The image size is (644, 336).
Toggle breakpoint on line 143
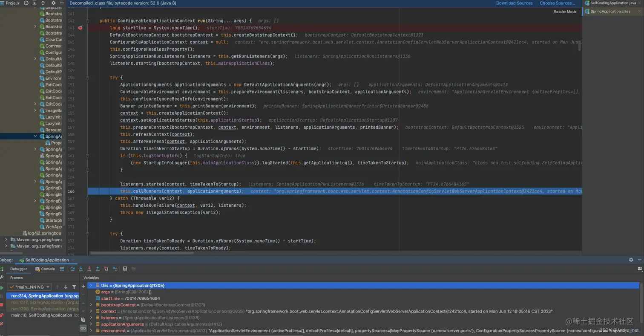tap(80, 28)
